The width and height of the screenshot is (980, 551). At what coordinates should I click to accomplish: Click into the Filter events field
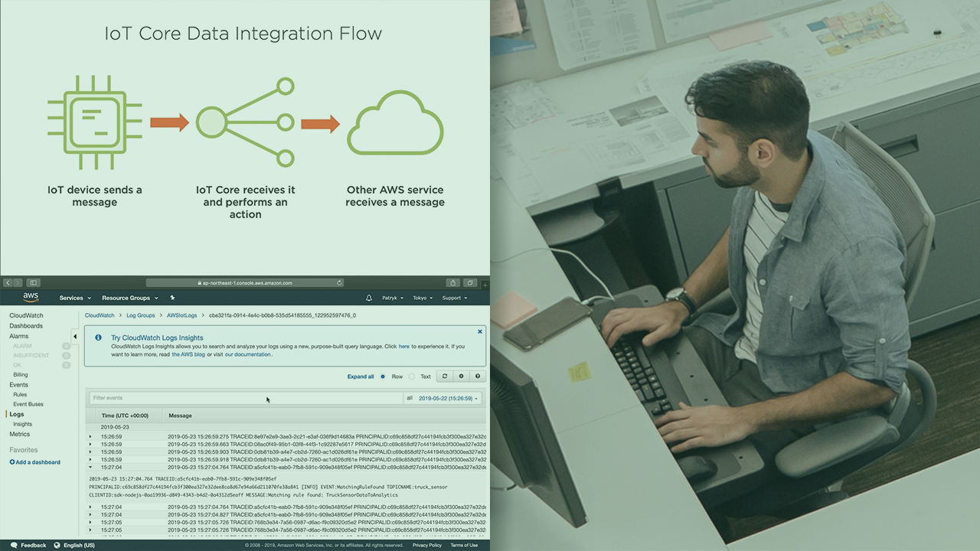coord(245,398)
